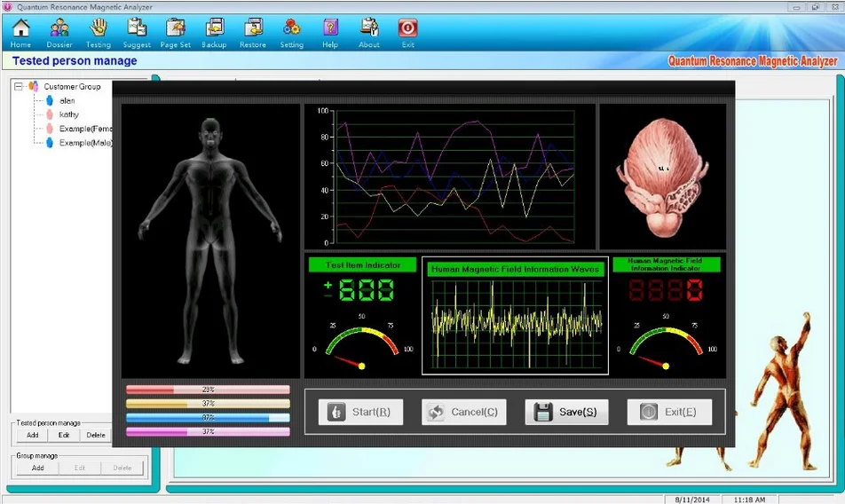This screenshot has width=845, height=504.
Task: Click the red Exit toolbar icon
Action: point(408,33)
